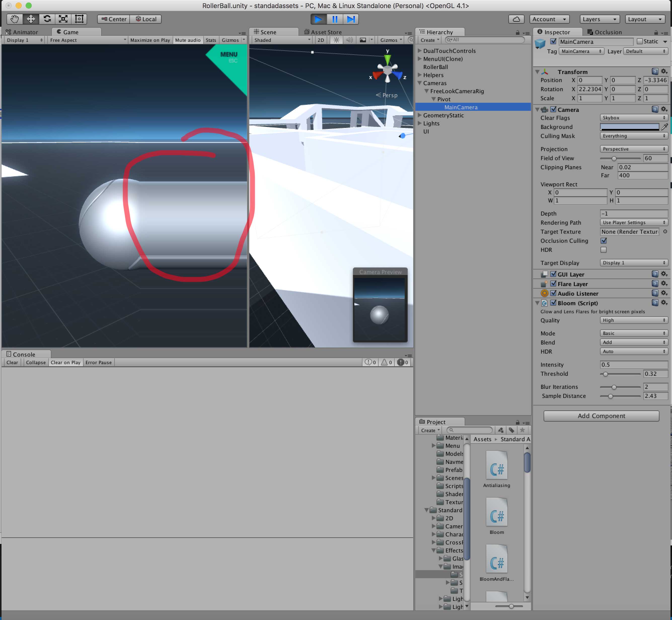Viewport: 672px width, 620px height.
Task: Collapse the Cameras hierarchy item
Action: pyautogui.click(x=420, y=83)
